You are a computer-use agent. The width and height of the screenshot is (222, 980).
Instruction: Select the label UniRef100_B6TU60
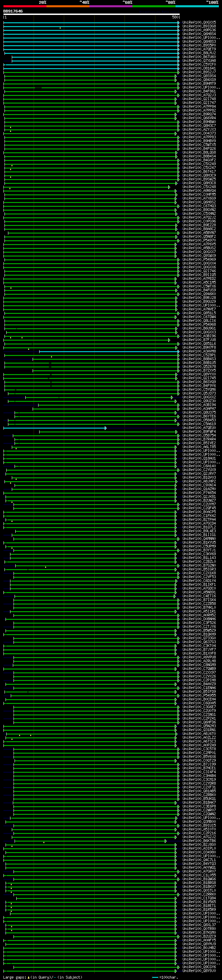[x=199, y=57]
